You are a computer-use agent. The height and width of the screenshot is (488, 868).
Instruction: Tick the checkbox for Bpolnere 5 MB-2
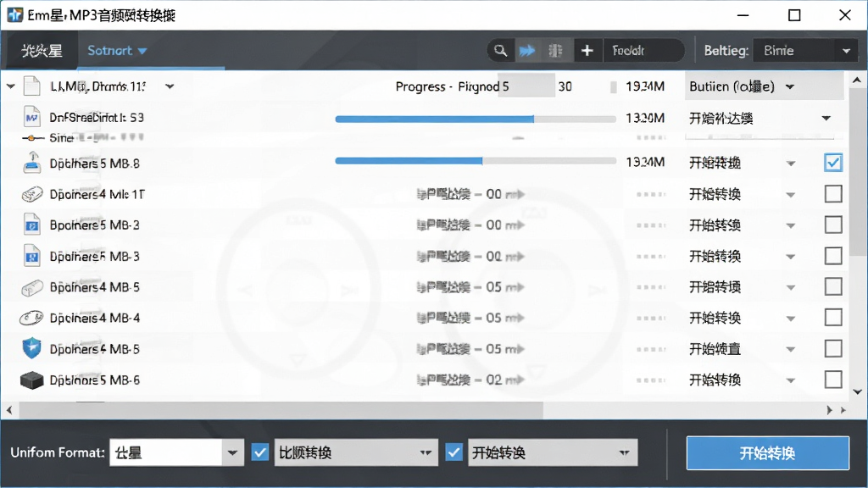(833, 225)
